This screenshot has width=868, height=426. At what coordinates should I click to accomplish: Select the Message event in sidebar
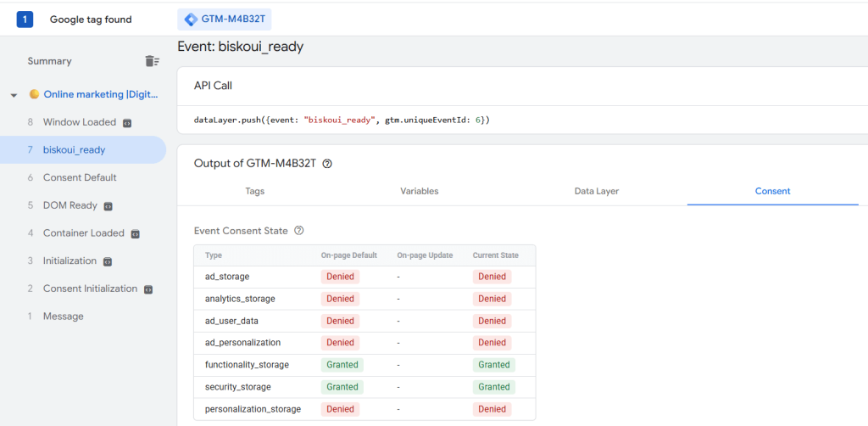click(x=64, y=317)
